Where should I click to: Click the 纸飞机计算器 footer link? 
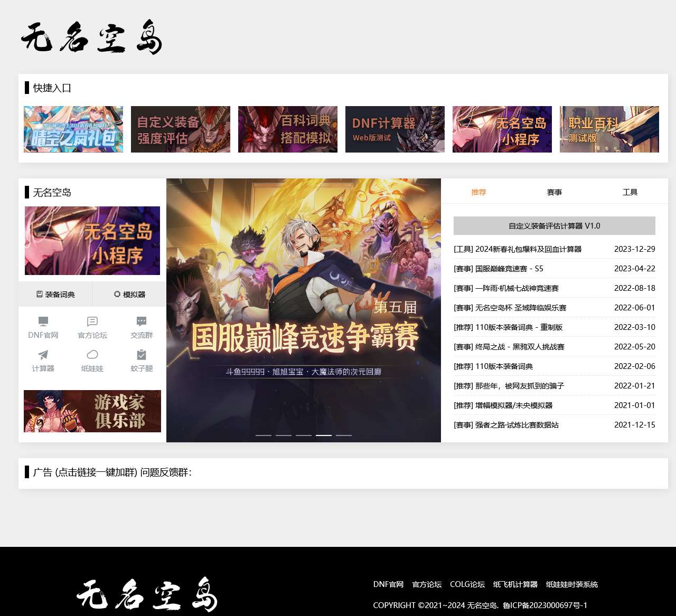(515, 584)
